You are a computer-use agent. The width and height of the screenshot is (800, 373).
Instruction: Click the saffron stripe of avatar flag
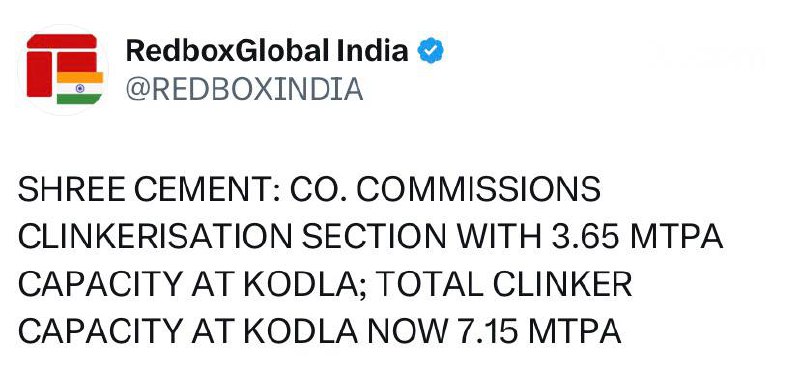click(80, 78)
